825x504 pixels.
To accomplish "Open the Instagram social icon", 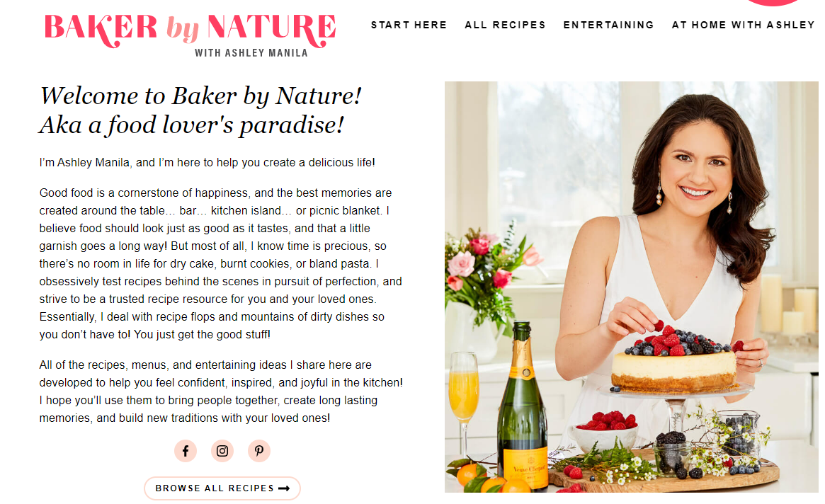I will coord(222,451).
